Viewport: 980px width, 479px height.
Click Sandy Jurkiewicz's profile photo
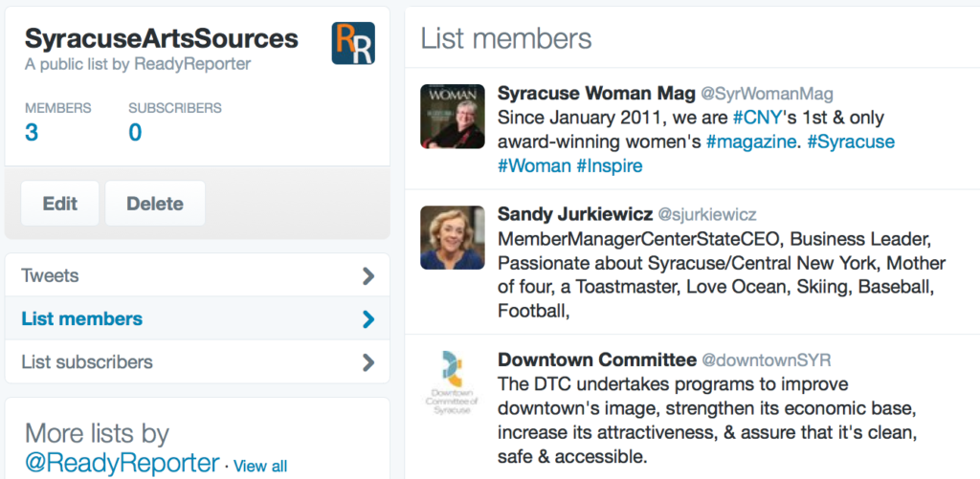point(453,237)
